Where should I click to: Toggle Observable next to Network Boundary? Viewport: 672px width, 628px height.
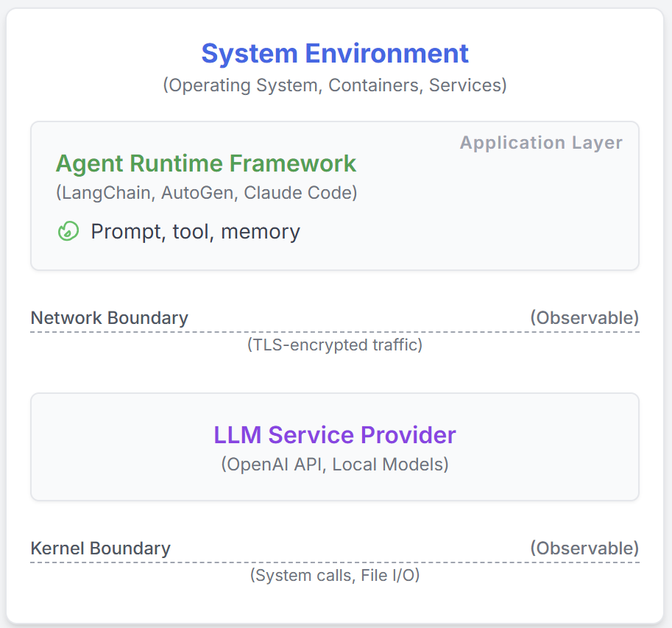pos(585,318)
